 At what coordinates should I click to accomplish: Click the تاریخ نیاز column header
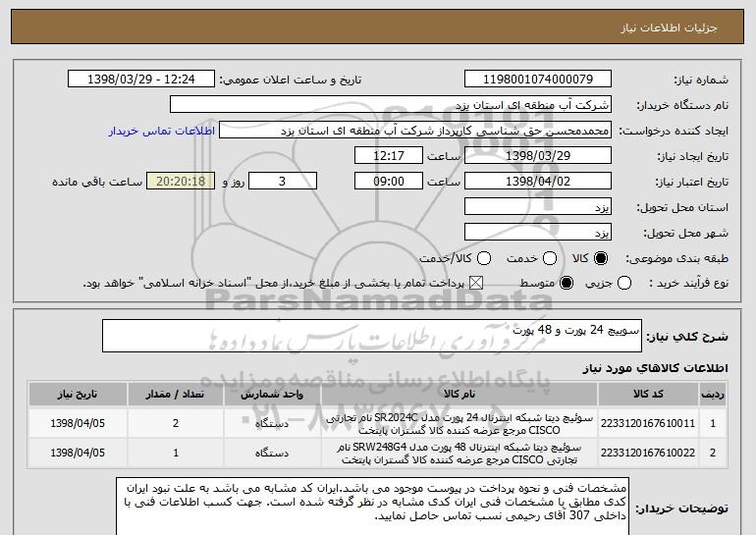pos(78,395)
